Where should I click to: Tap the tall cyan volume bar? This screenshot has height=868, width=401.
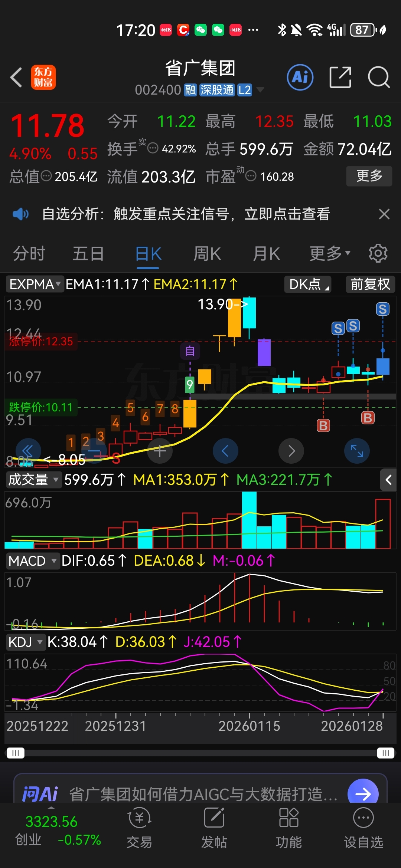tap(249, 520)
